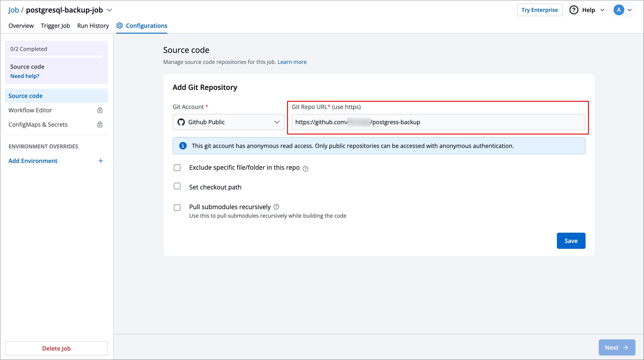Open the Github Public account dropdown
Screen dimensions: 644x360
(277, 122)
